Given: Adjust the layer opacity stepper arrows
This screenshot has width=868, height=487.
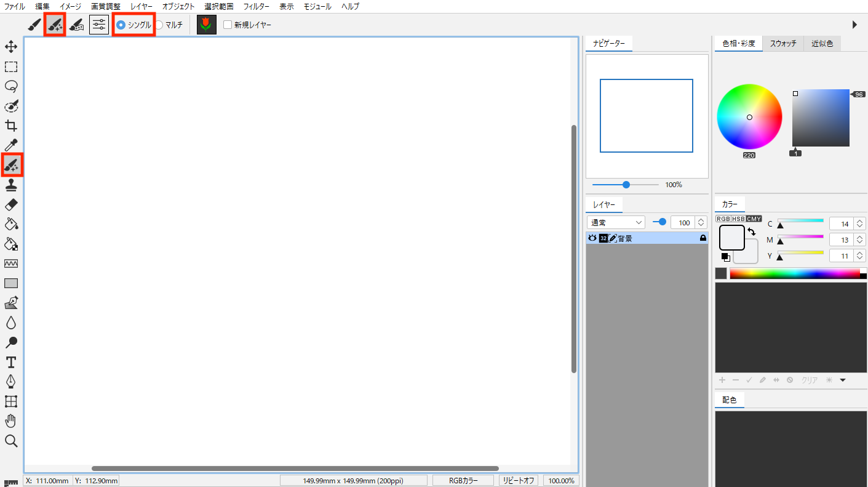Looking at the screenshot, I should (701, 222).
